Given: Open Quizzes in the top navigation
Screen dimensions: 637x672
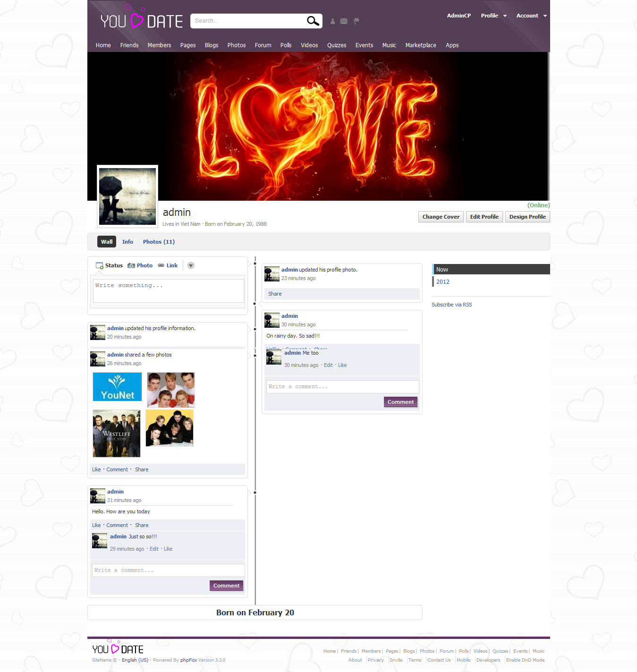Looking at the screenshot, I should [x=337, y=45].
